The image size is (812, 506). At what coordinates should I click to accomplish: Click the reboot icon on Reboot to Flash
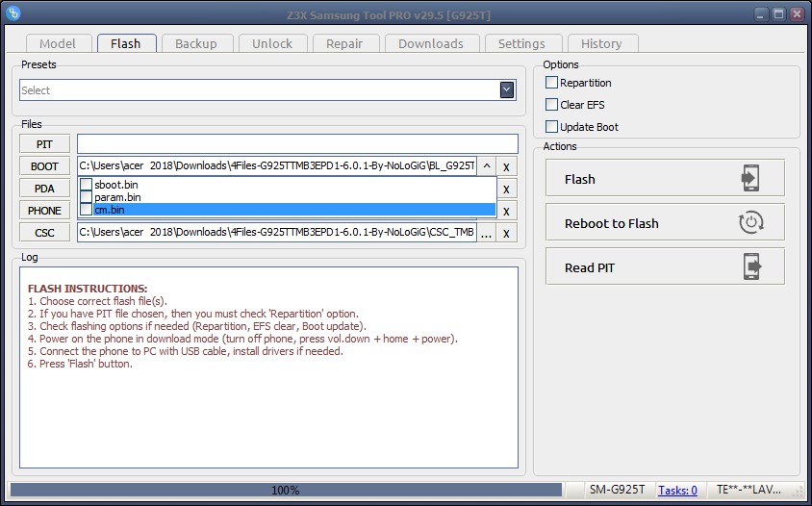tap(750, 223)
